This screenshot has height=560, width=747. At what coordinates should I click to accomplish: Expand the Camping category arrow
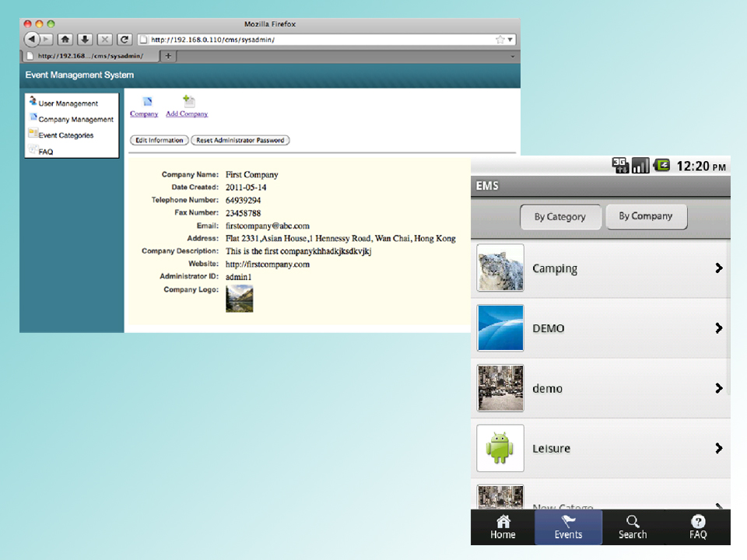tap(718, 268)
